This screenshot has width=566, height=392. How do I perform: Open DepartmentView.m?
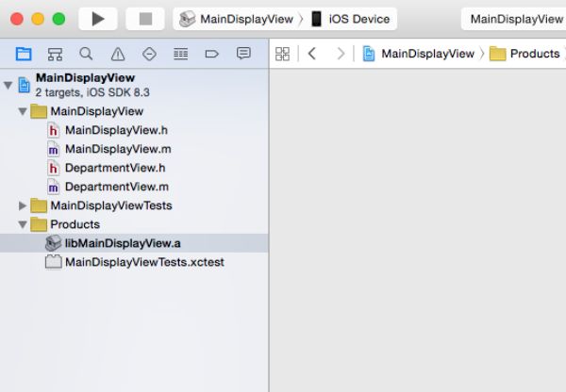point(134,187)
